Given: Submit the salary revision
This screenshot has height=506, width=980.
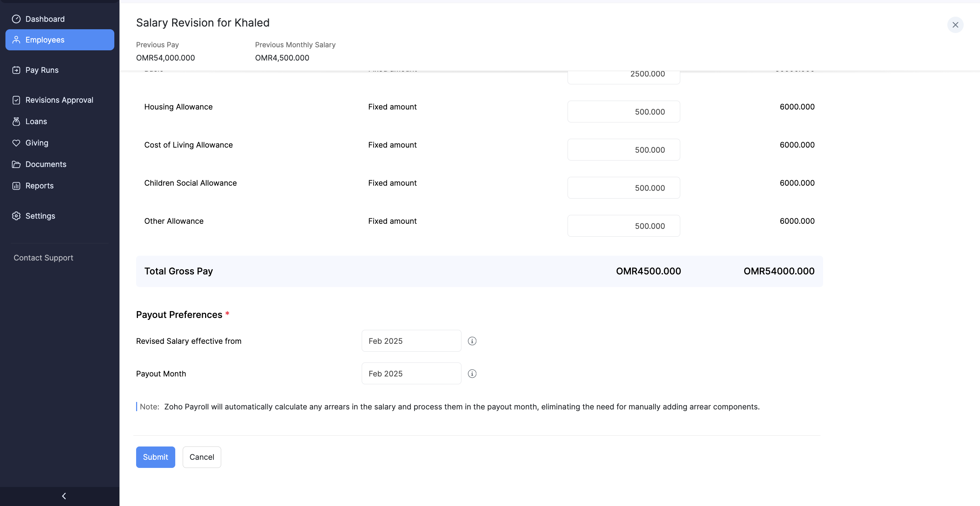Looking at the screenshot, I should pyautogui.click(x=155, y=457).
